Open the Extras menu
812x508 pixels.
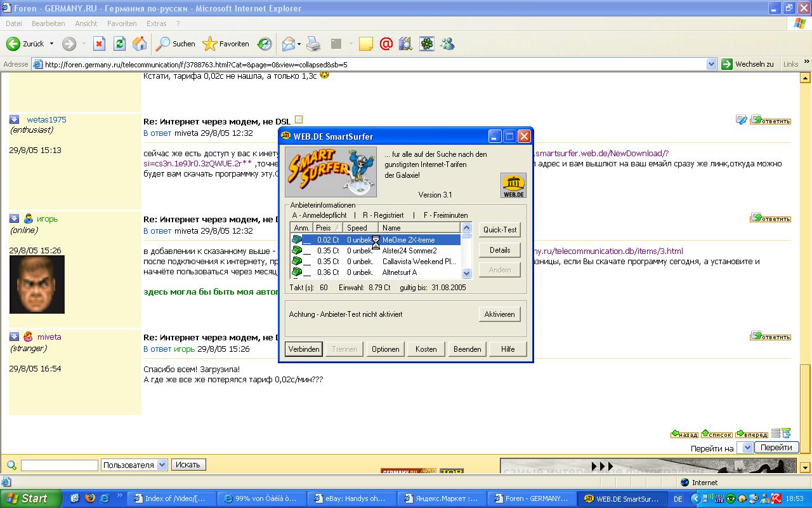point(156,23)
